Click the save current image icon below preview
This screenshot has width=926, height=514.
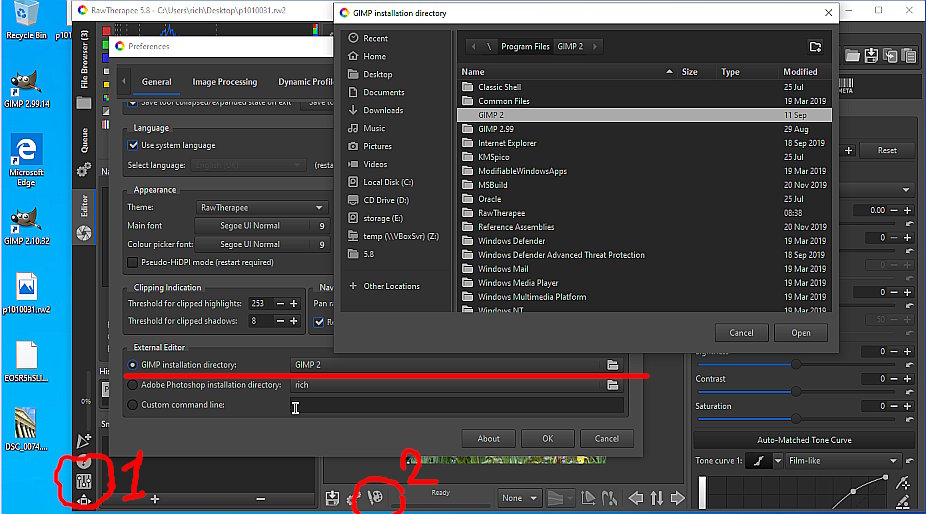pos(332,498)
